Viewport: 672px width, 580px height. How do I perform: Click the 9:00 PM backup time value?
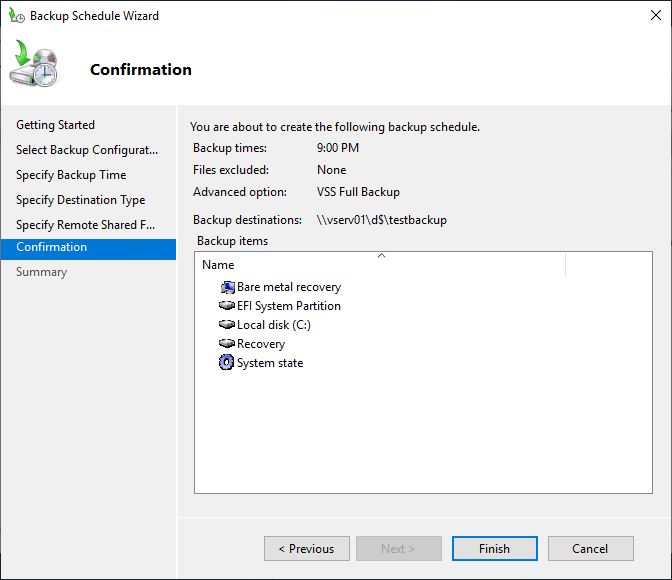(338, 148)
